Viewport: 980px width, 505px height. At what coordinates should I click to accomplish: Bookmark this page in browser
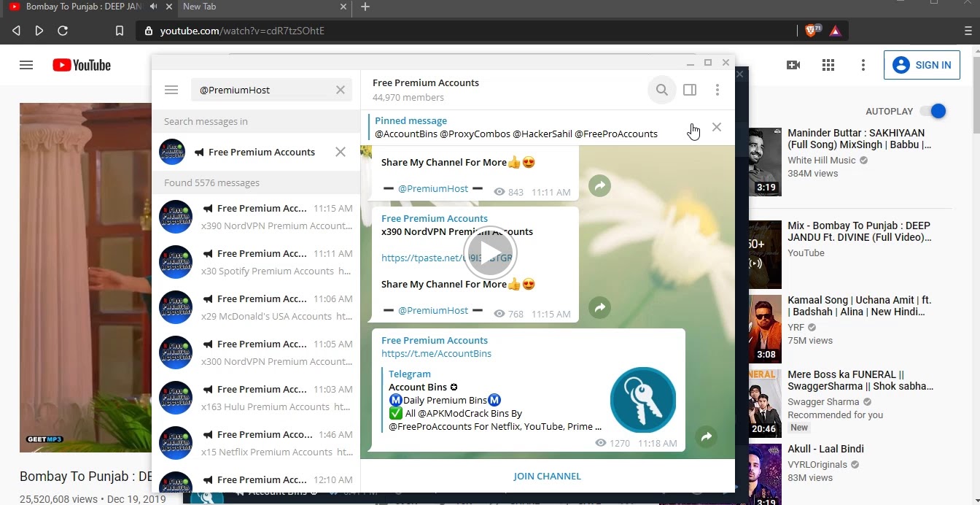point(120,31)
